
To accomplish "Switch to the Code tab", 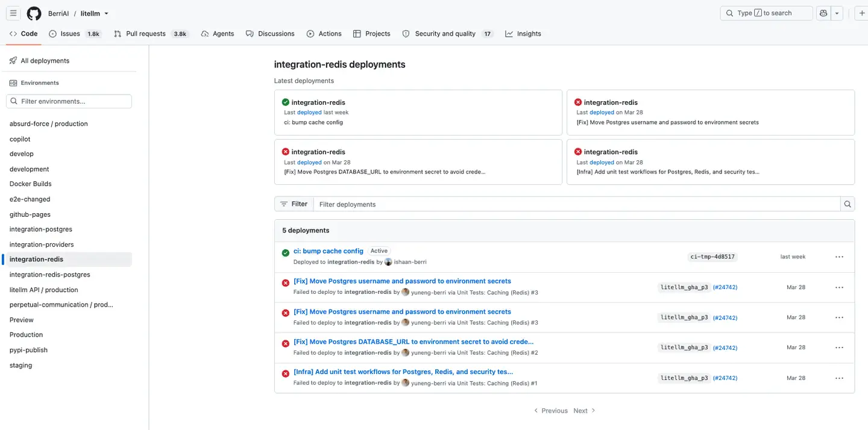I will click(x=24, y=34).
